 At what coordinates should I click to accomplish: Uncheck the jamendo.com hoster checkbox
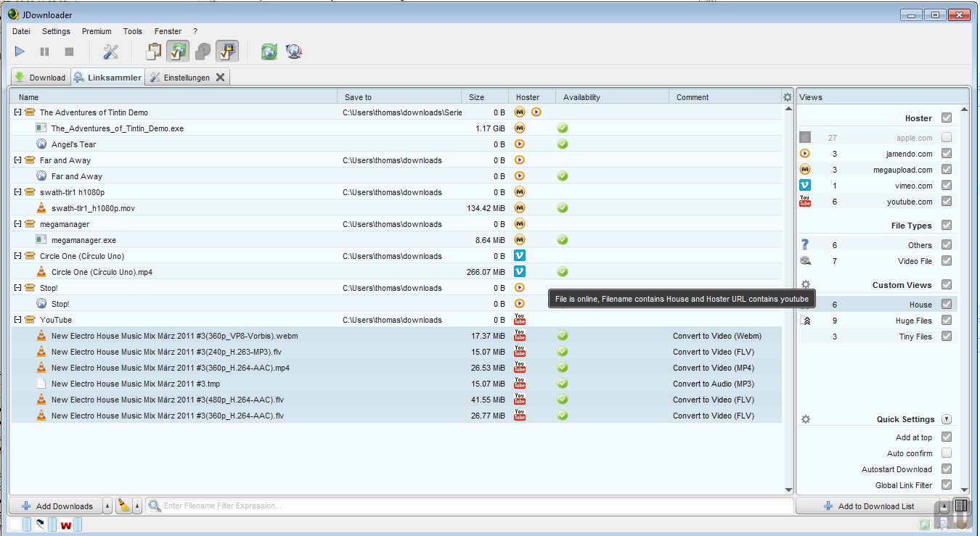[x=947, y=153]
